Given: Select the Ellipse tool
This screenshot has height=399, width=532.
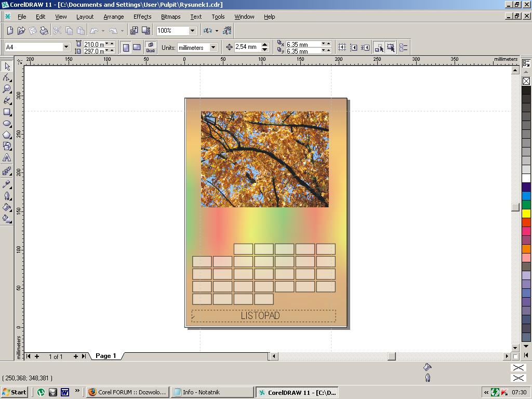Looking at the screenshot, I should pyautogui.click(x=7, y=124).
